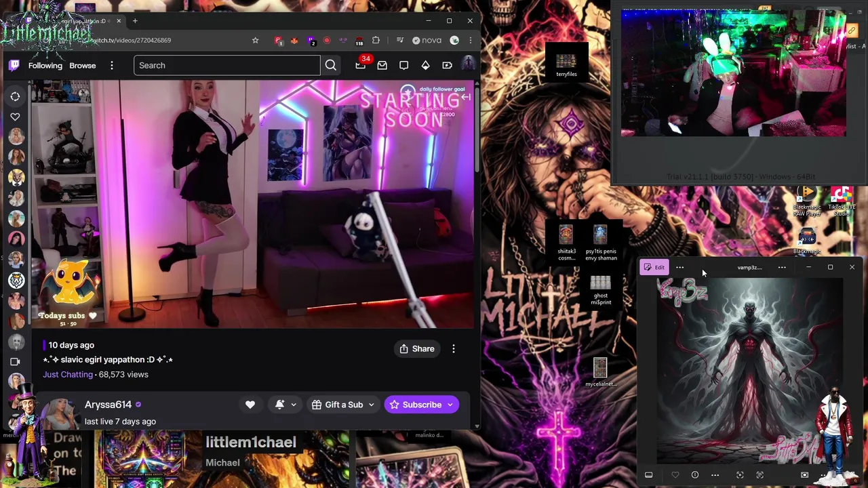
Task: Open Twitch notifications with 34 badge
Action: (x=361, y=65)
